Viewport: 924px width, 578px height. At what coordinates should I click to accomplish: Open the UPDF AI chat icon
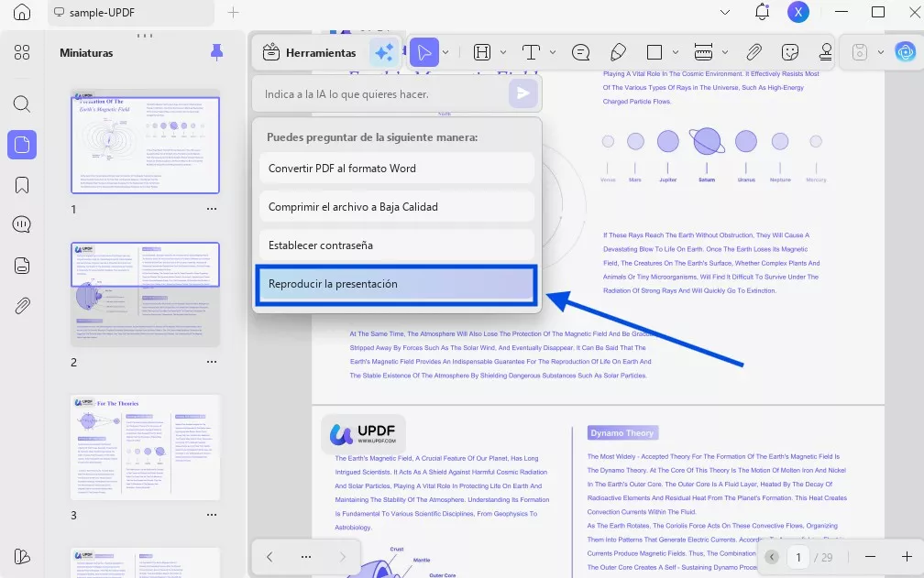point(905,52)
